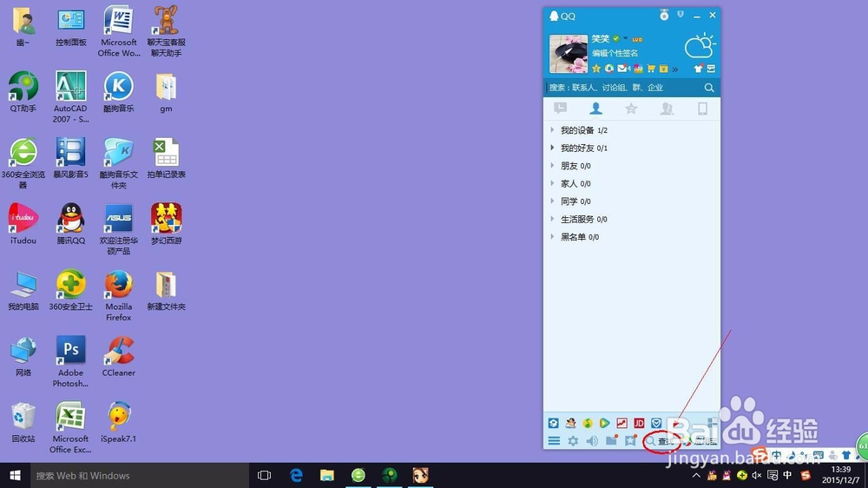Open stock chart app icon
The height and width of the screenshot is (488, 868).
pos(621,423)
